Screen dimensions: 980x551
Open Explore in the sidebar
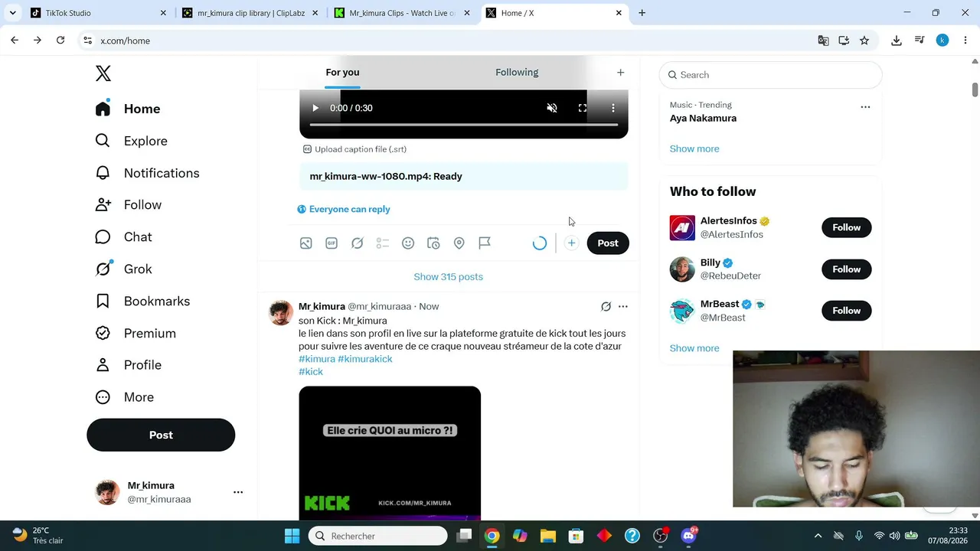click(131, 141)
